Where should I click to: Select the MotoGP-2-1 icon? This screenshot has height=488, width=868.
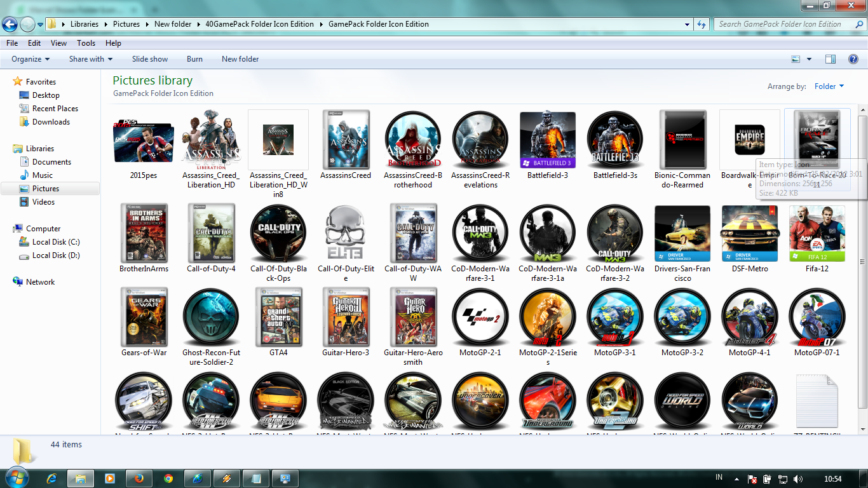pos(480,316)
